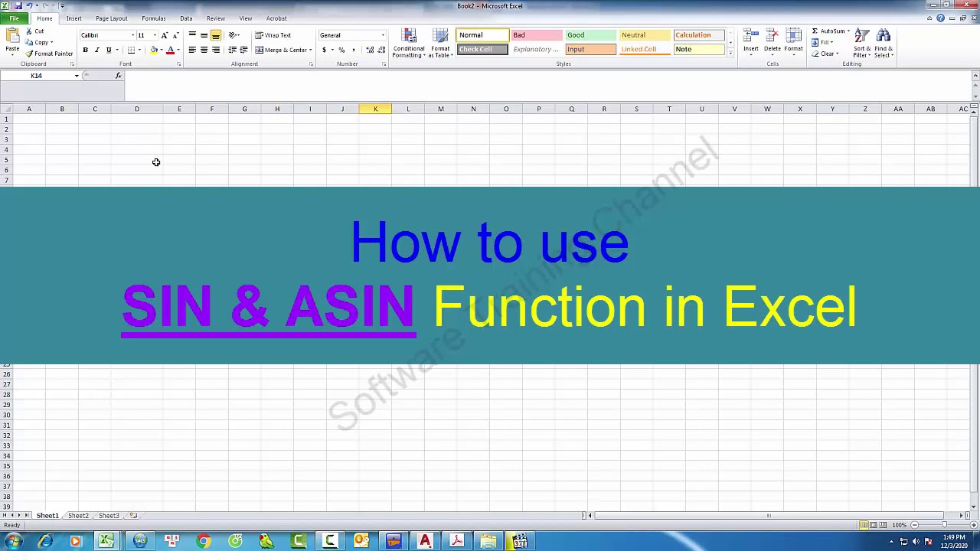The width and height of the screenshot is (980, 551).
Task: Open Find & Select binoculars menu
Action: point(884,43)
